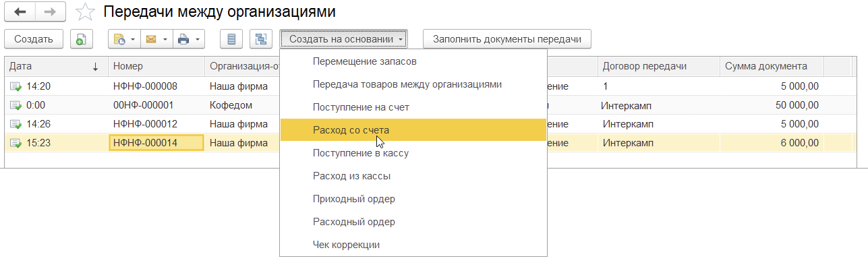
Task: Open the envelope send-mail dropdown
Action: (x=156, y=39)
